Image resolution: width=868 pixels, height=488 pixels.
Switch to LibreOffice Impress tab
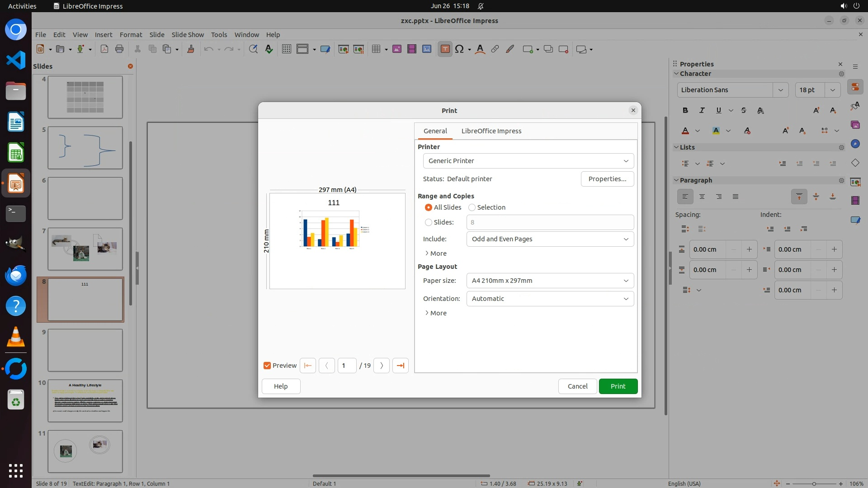pyautogui.click(x=491, y=131)
